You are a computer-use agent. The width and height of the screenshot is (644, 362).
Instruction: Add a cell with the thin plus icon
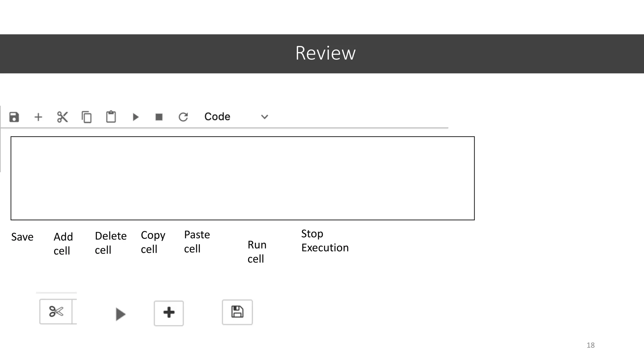(x=38, y=117)
